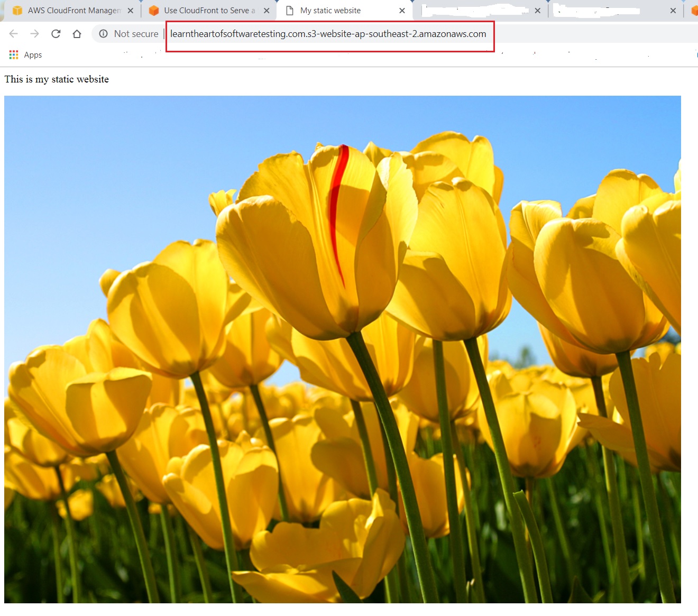Switch to the AWS CloudFront Management tab
The image size is (698, 616).
(x=74, y=11)
